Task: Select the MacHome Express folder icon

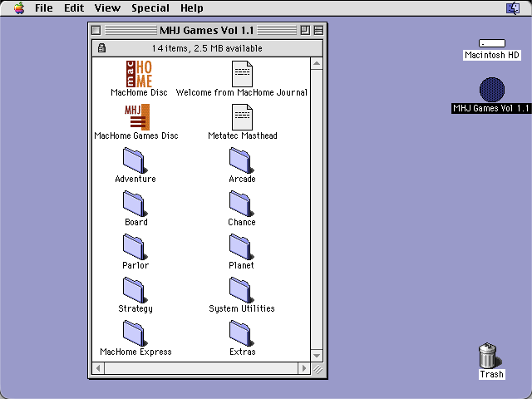Action: click(x=135, y=333)
